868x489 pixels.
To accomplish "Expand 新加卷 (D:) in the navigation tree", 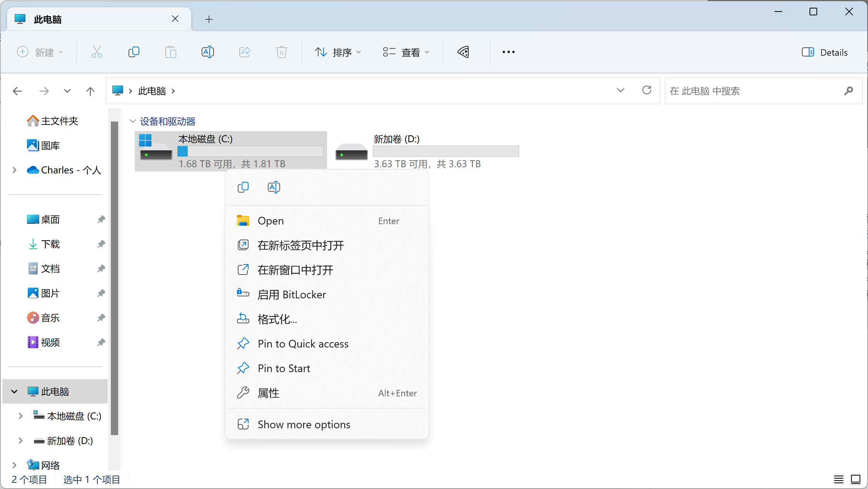I will coord(20,441).
